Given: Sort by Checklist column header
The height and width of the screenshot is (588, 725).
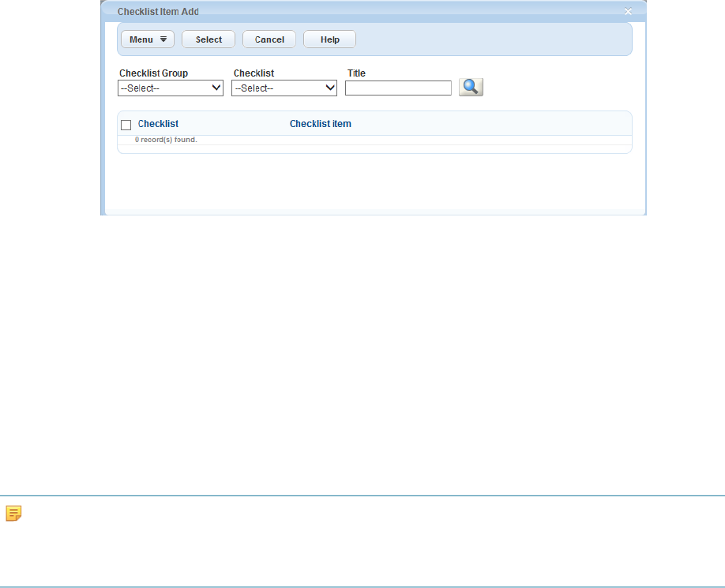Looking at the screenshot, I should click(158, 124).
